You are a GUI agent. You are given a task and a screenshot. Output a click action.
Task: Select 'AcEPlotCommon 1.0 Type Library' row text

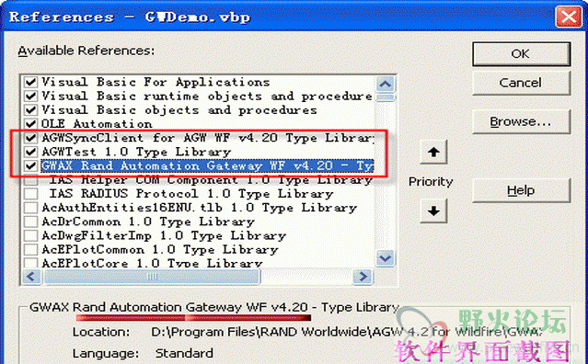click(160, 249)
